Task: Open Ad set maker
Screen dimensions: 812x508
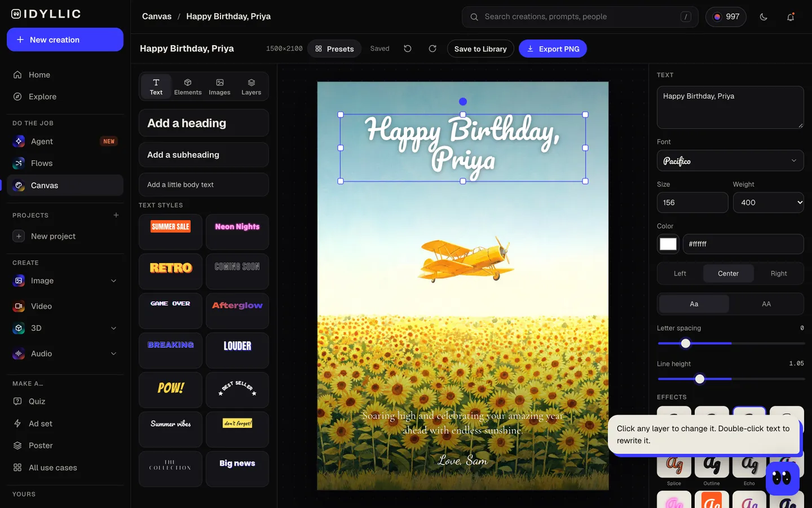Action: coord(65,423)
